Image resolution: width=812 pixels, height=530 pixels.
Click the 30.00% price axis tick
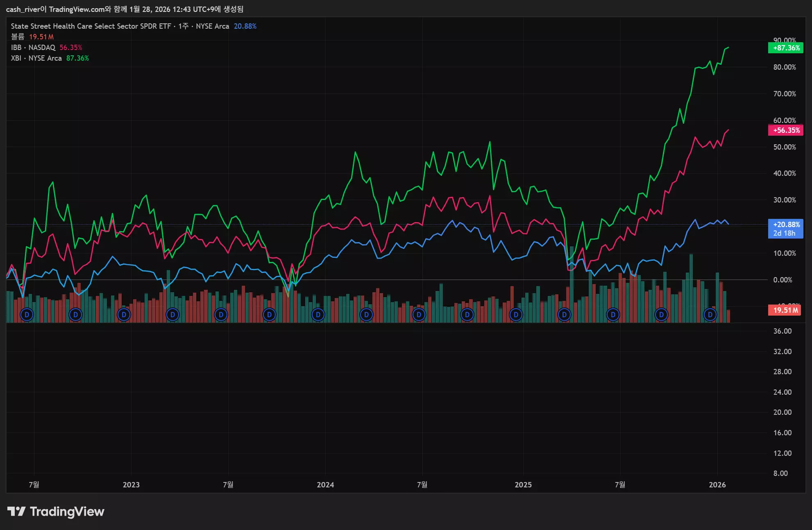785,200
